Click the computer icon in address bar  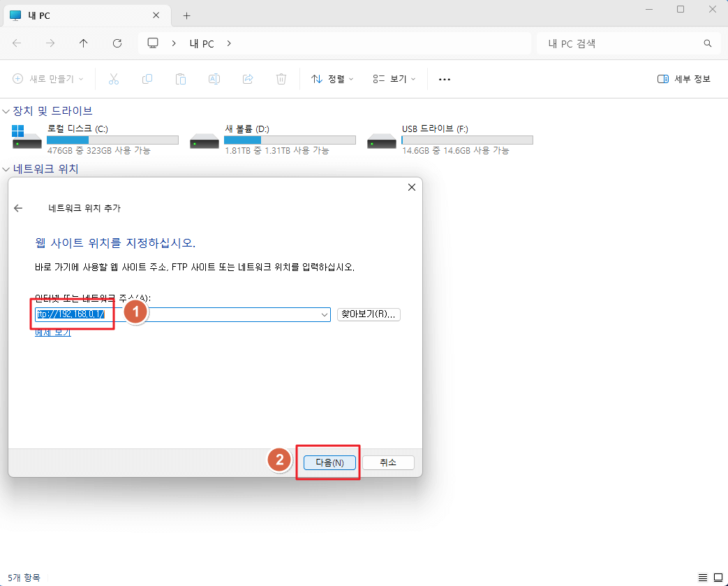tap(153, 43)
